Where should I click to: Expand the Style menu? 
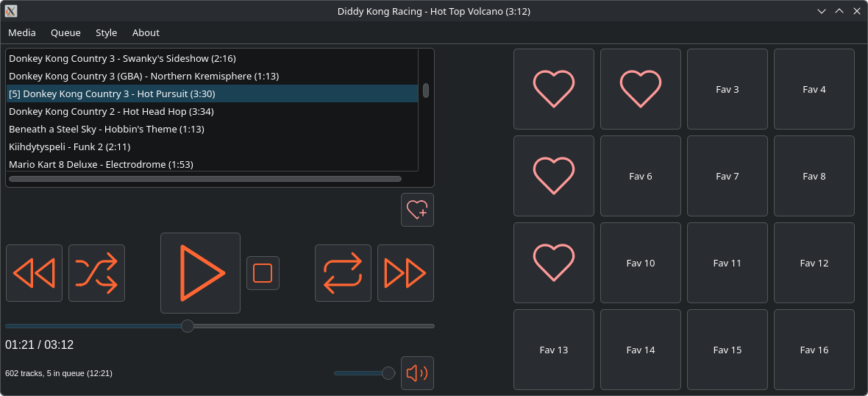coord(106,32)
